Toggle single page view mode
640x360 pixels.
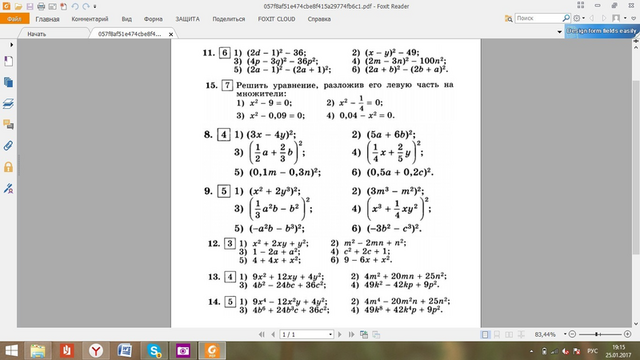click(485, 334)
